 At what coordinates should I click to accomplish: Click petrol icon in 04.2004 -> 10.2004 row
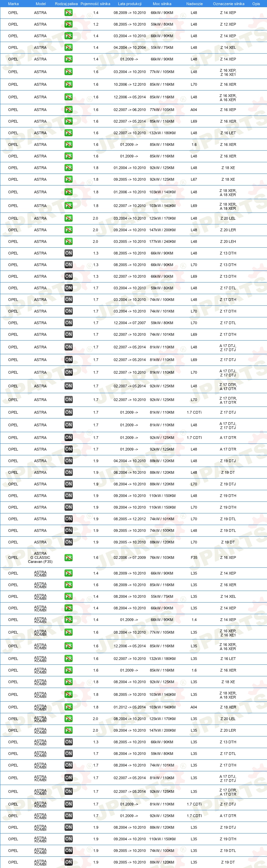tap(69, 47)
